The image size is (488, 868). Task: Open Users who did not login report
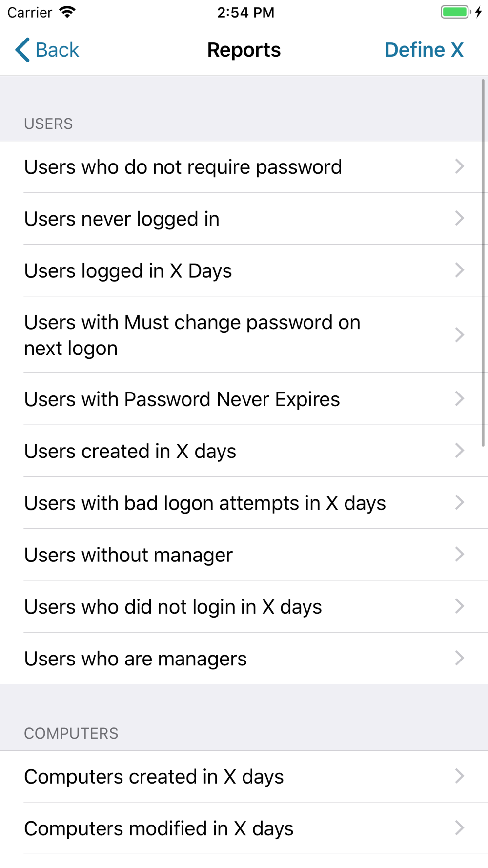tap(173, 607)
